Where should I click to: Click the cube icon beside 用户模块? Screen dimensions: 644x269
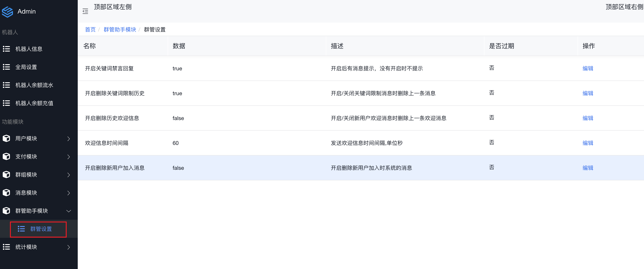point(6,138)
